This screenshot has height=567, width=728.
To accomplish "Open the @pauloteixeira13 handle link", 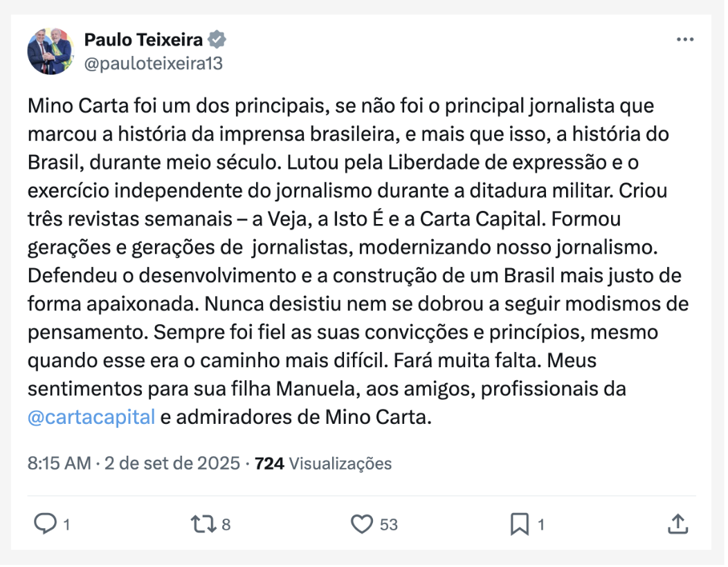I will (153, 64).
